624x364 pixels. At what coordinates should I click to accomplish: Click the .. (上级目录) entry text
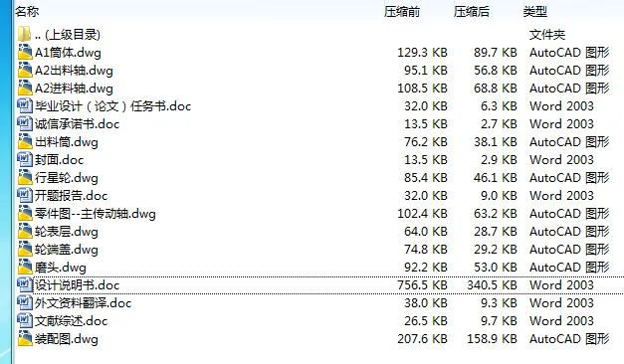pos(68,35)
